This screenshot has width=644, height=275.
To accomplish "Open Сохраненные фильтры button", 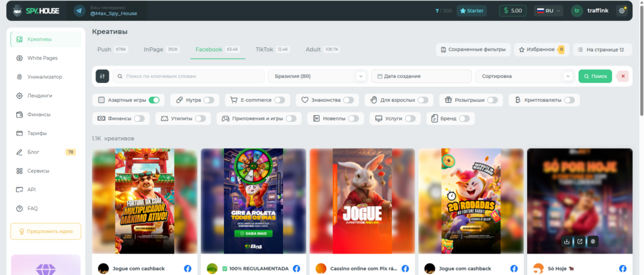I will (x=473, y=50).
